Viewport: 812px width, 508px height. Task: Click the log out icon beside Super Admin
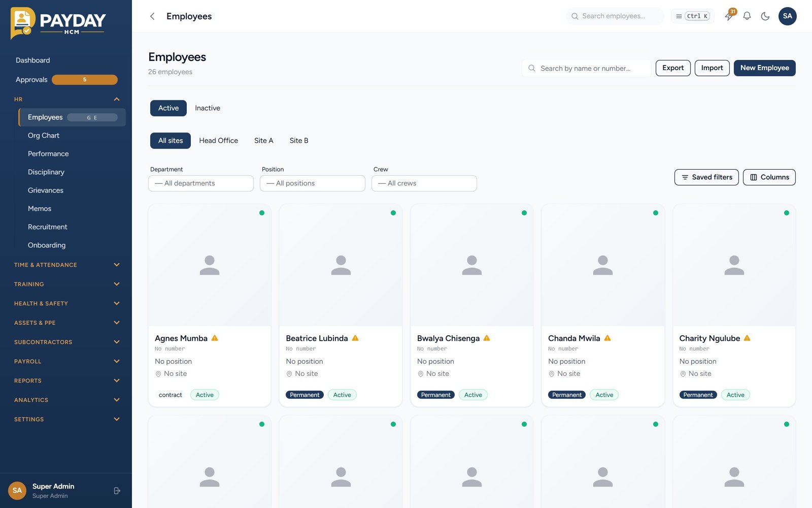tap(117, 491)
